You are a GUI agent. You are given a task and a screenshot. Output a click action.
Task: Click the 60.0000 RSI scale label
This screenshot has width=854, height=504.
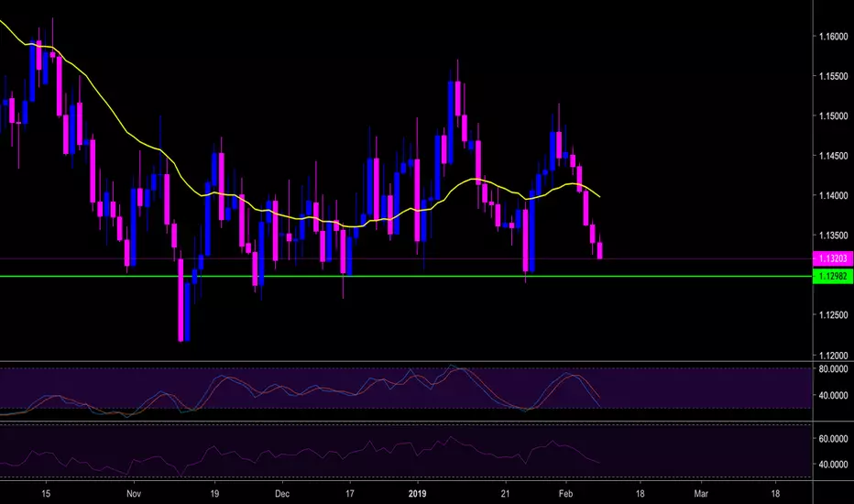(833, 439)
